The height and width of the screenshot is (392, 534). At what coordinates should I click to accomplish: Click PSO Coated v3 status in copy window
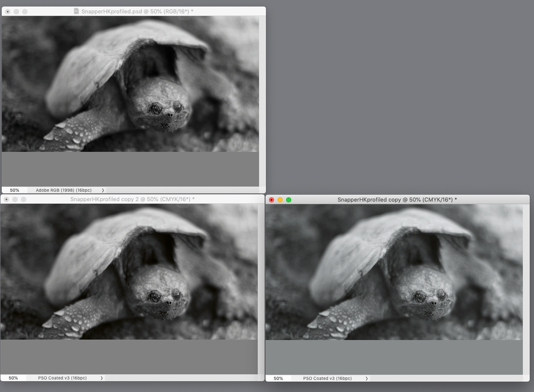click(x=327, y=378)
